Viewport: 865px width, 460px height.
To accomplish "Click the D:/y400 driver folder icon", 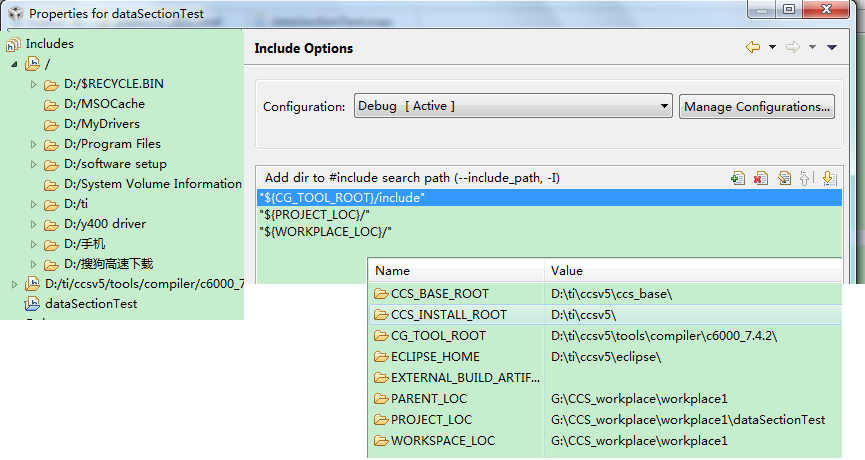I will (51, 225).
